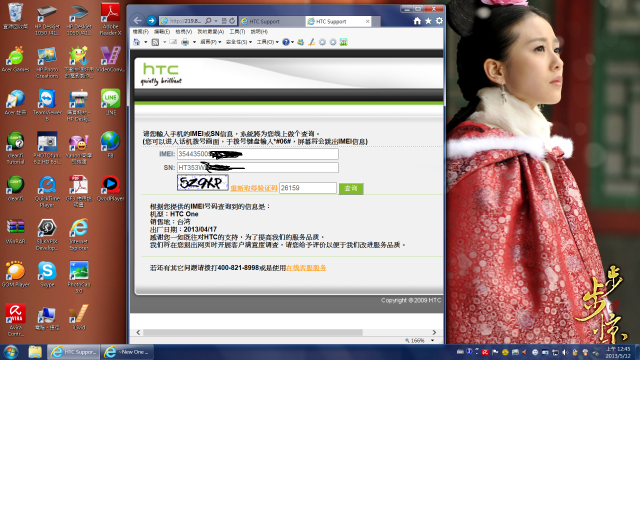Open Avira Control Center desktop icon

pyautogui.click(x=16, y=321)
